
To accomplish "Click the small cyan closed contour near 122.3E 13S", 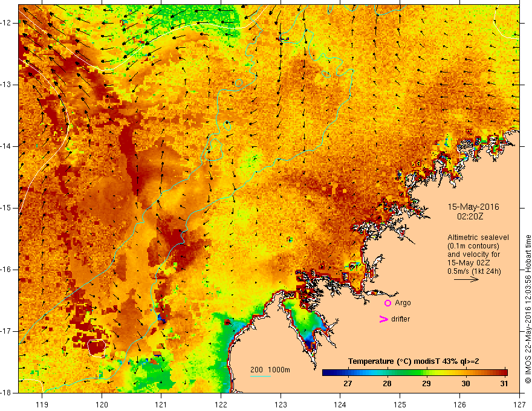I will tap(239, 83).
